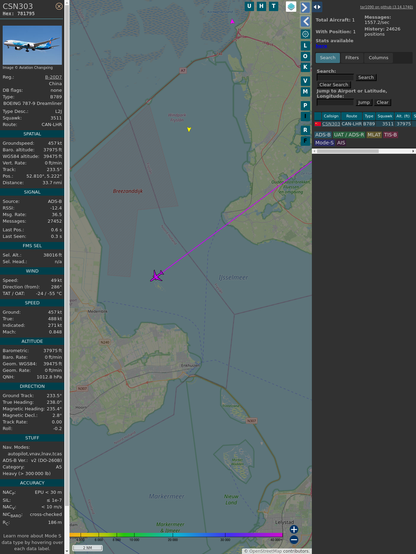Screen dimensions: 416x554
Task: Toggle the K map option
Action: [x=305, y=67]
